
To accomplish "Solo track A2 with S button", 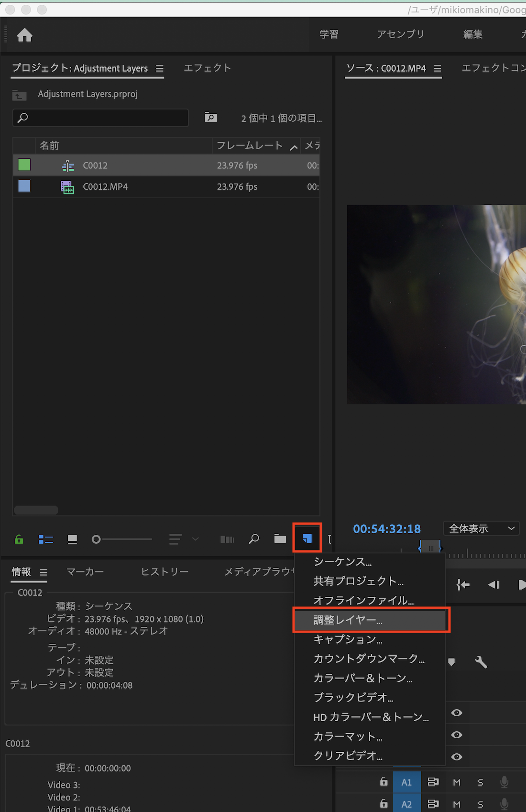I will [x=481, y=804].
